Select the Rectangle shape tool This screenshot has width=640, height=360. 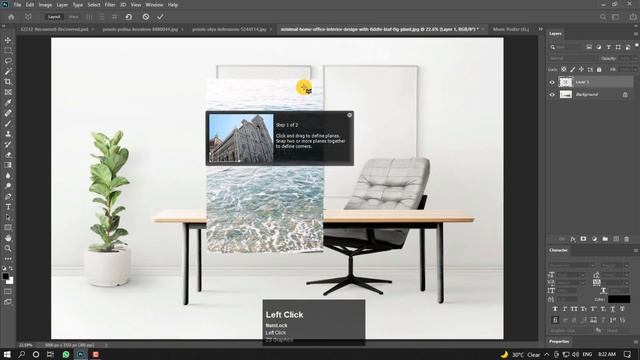(8, 228)
